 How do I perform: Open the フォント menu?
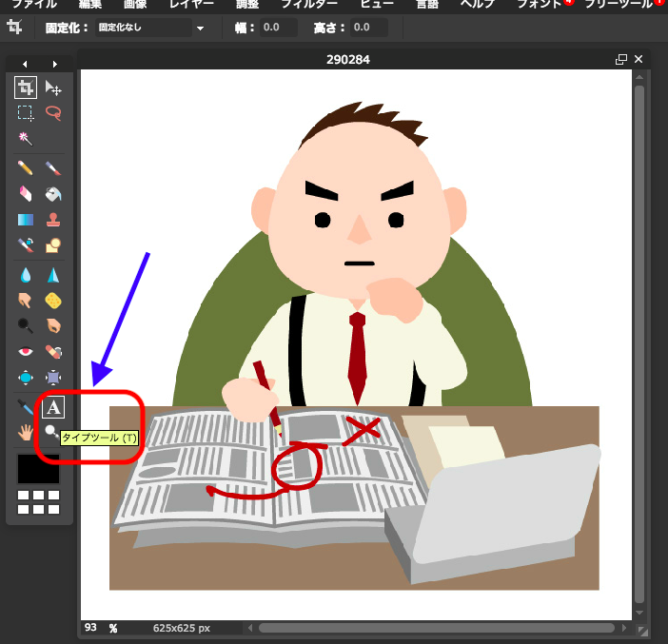point(539,4)
